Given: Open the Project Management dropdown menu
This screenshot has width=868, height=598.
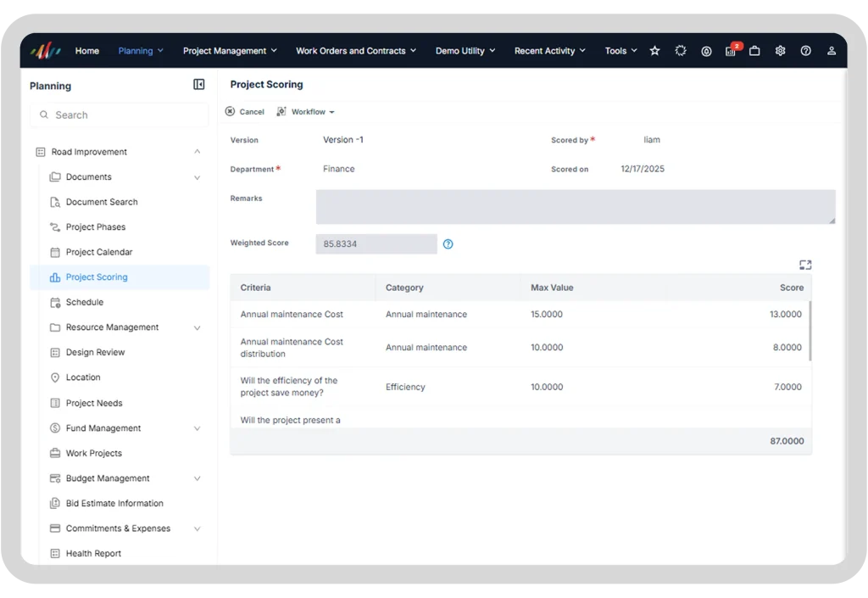Looking at the screenshot, I should (x=230, y=51).
